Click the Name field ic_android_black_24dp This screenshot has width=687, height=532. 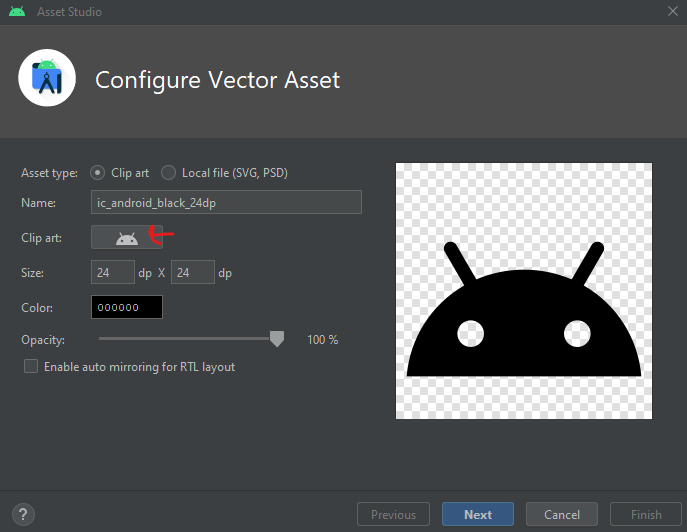[226, 202]
